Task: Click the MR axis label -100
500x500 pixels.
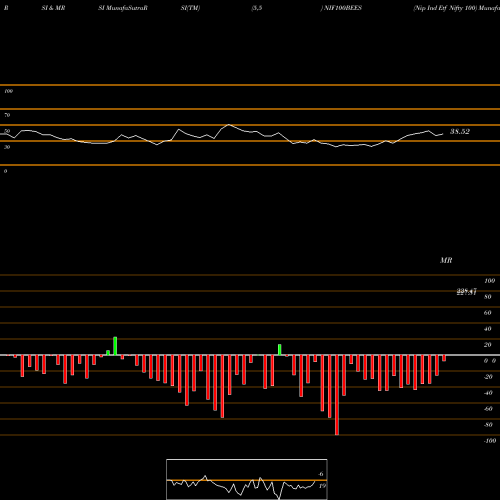Action: pyautogui.click(x=490, y=441)
